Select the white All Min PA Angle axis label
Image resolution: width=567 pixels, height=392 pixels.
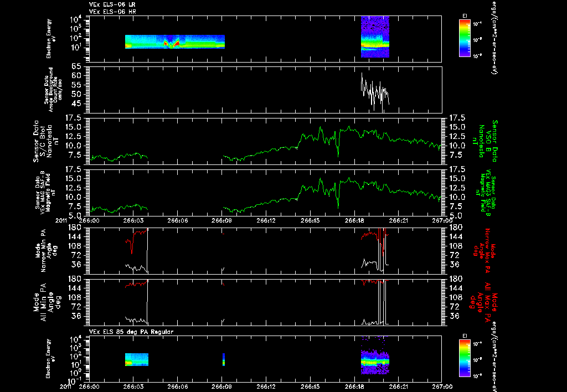pos(44,302)
